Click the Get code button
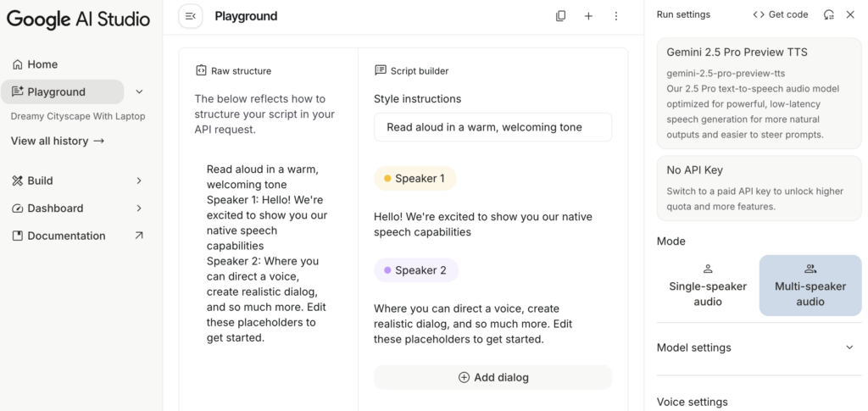 point(781,14)
